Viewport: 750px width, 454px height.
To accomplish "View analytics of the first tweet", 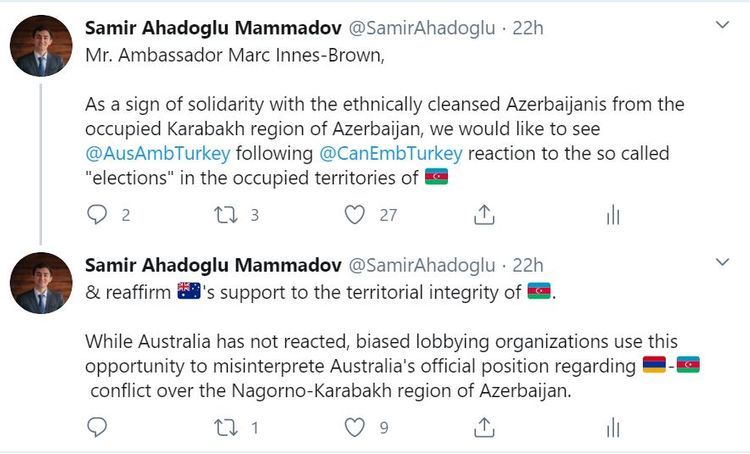I will click(x=613, y=215).
